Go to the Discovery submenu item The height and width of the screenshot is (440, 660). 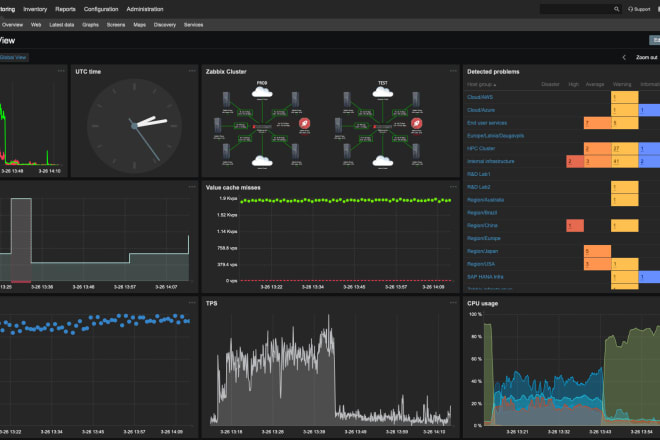[165, 25]
